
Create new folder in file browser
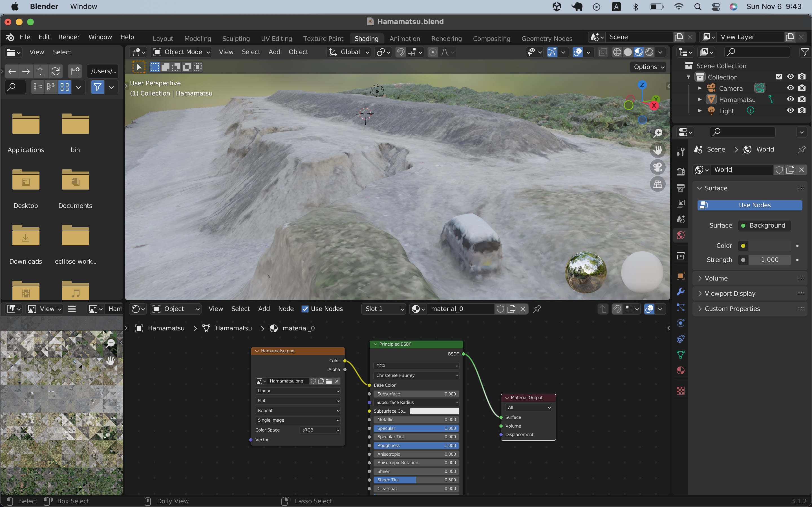tap(74, 71)
